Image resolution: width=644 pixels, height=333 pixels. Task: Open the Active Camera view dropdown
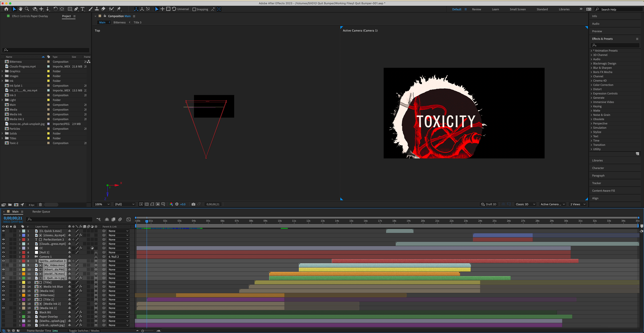click(x=552, y=204)
